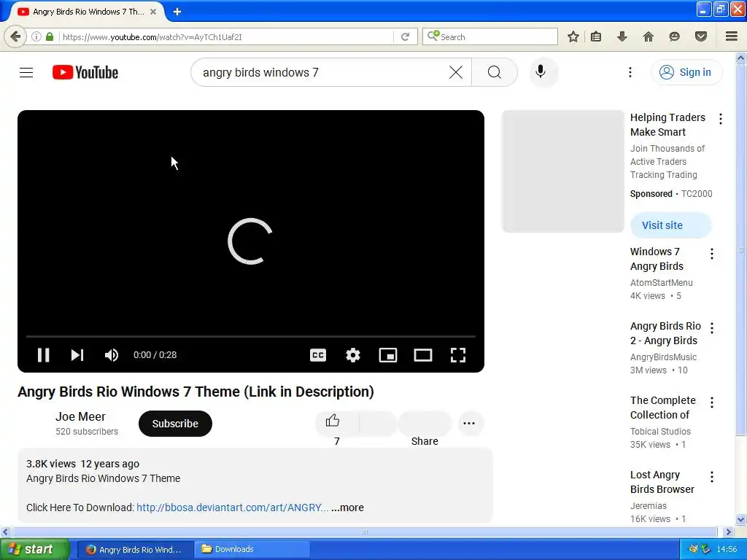
Task: Go to the YouTube home logo
Action: pyautogui.click(x=85, y=72)
